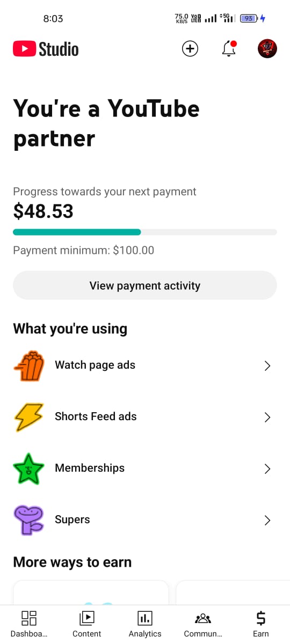
Task: Tap the purple heart Supers icon
Action: pyautogui.click(x=28, y=520)
